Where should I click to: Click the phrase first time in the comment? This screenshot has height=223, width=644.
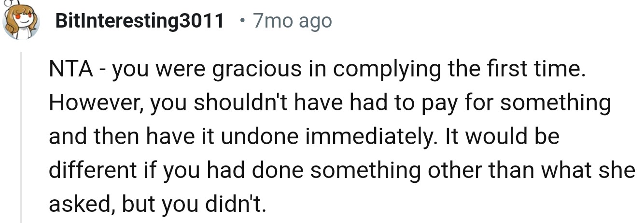click(542, 69)
